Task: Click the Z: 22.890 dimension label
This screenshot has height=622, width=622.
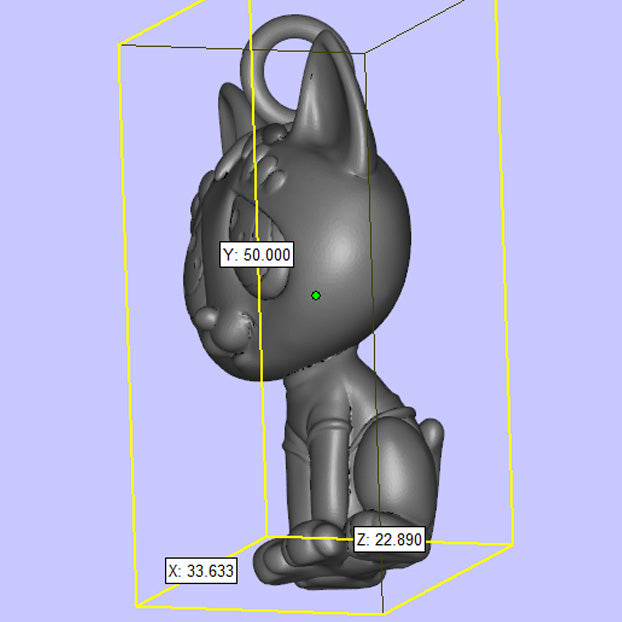Action: click(x=389, y=541)
